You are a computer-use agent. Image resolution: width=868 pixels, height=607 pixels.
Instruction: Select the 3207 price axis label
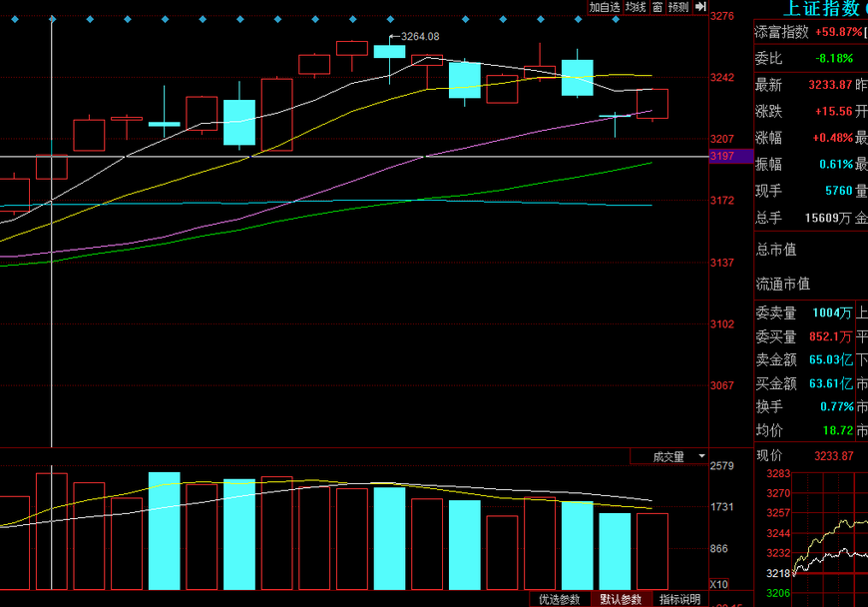point(722,139)
